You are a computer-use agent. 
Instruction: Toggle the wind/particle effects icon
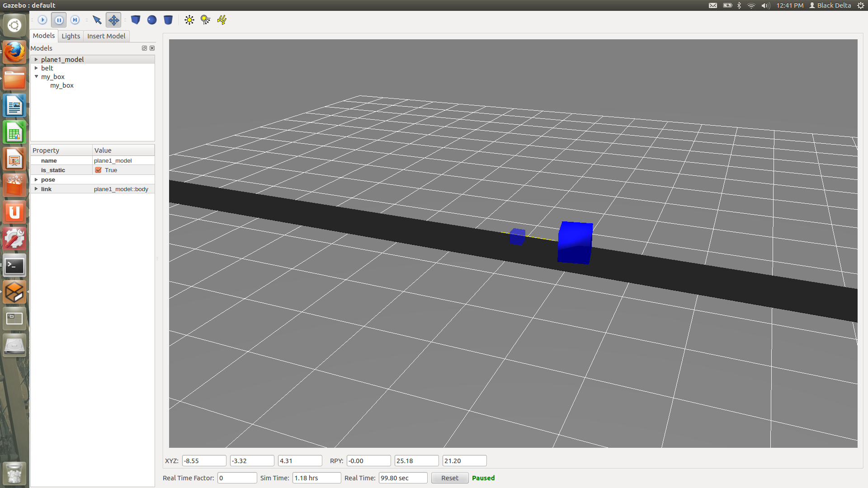(222, 20)
